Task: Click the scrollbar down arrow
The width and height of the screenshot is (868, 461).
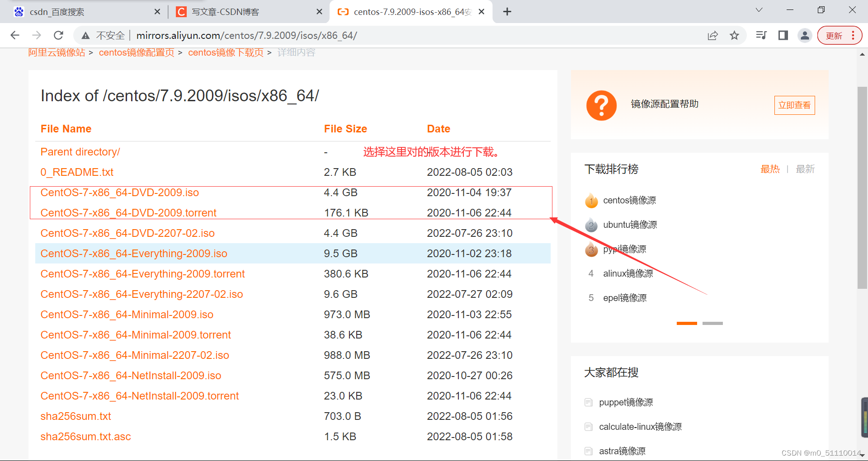Action: tap(862, 456)
